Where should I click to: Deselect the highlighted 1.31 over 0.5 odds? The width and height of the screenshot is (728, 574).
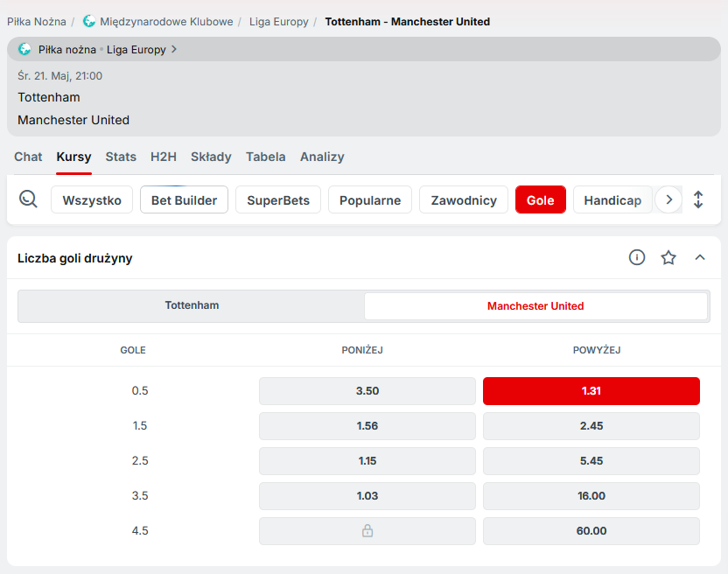[591, 391]
